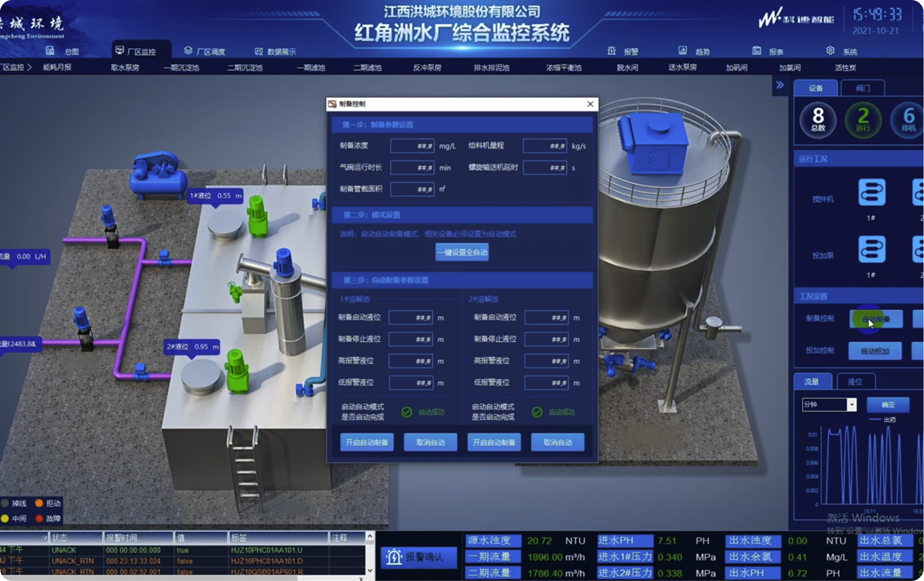The height and width of the screenshot is (581, 924).
Task: Click the 2#溶解池 启动成功 check mark
Action: pyautogui.click(x=537, y=412)
